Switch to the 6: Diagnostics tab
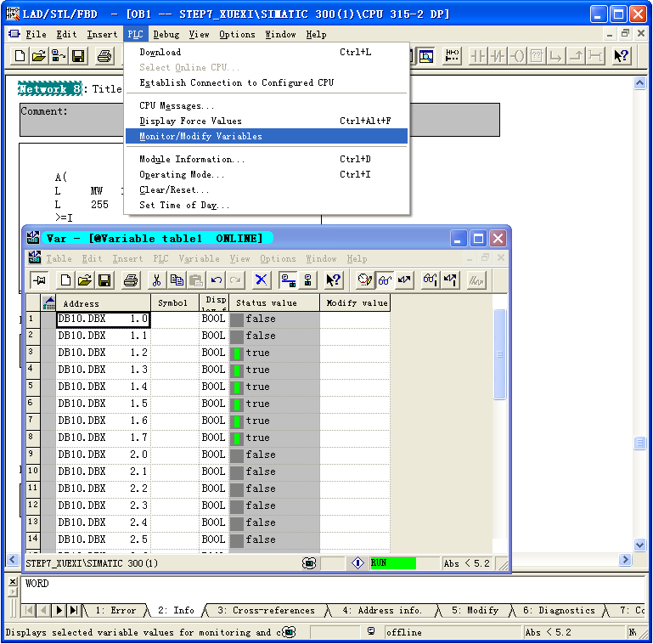The width and height of the screenshot is (653, 644). pyautogui.click(x=560, y=610)
